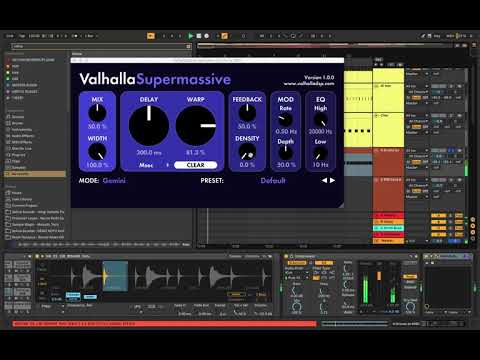Click the large DELAY knob

[149, 126]
